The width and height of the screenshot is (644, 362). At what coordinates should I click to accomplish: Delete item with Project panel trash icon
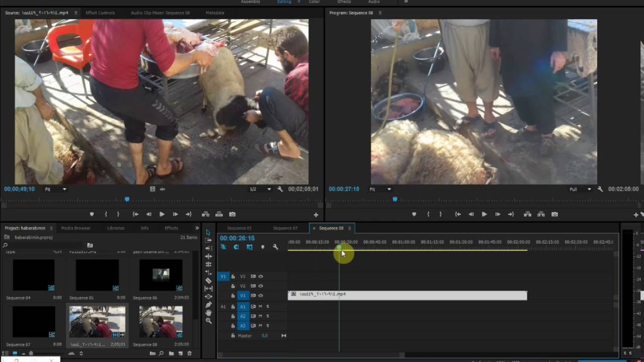tap(190, 353)
